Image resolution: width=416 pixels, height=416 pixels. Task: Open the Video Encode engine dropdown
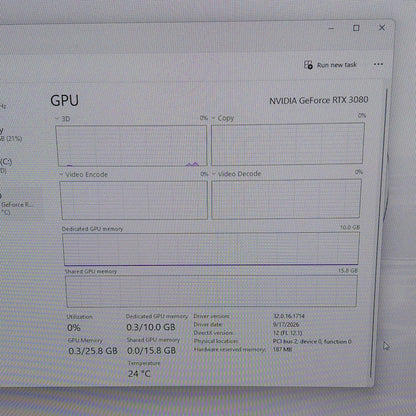[61, 175]
